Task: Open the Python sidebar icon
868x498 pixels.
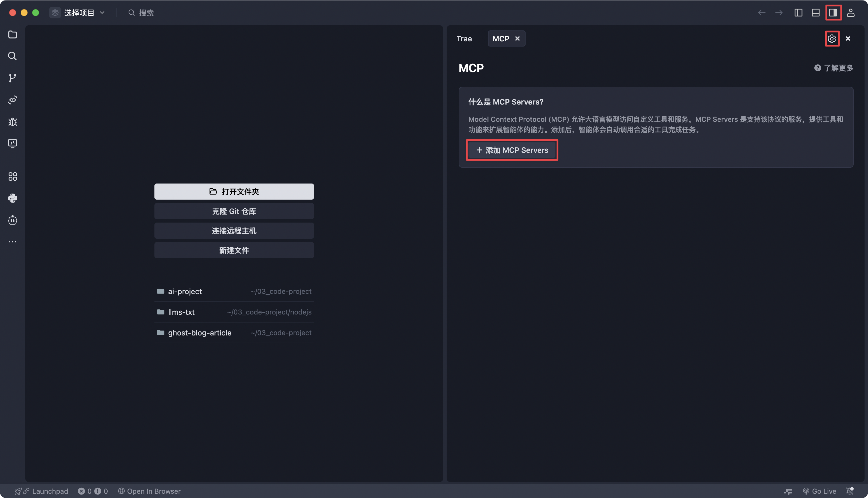Action: pyautogui.click(x=13, y=198)
